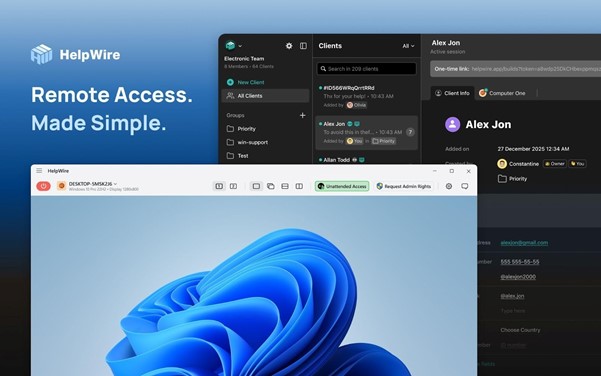601x376 pixels.
Task: Click the green chat status icon beside Alex Jon
Action: 350,124
